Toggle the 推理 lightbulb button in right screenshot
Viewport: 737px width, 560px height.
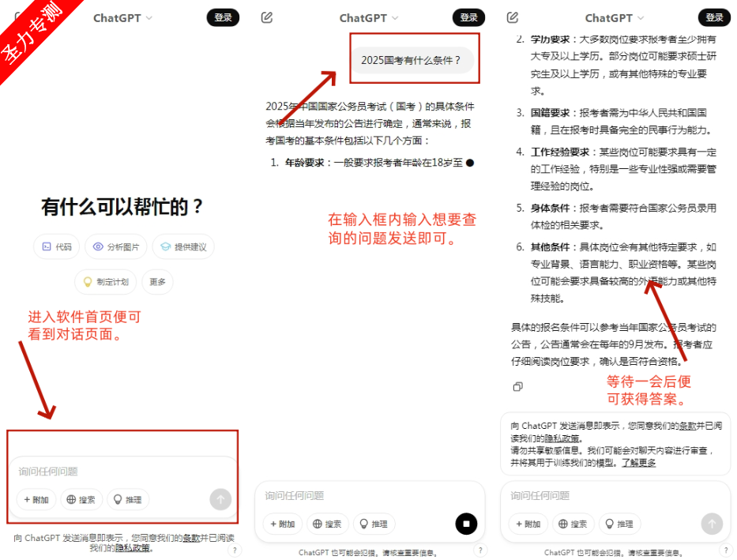620,524
